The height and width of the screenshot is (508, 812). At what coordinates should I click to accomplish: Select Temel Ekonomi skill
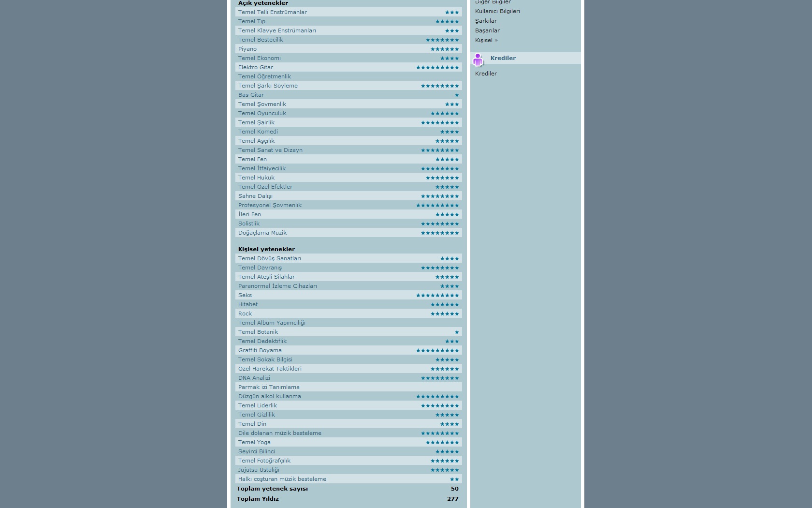(x=259, y=58)
